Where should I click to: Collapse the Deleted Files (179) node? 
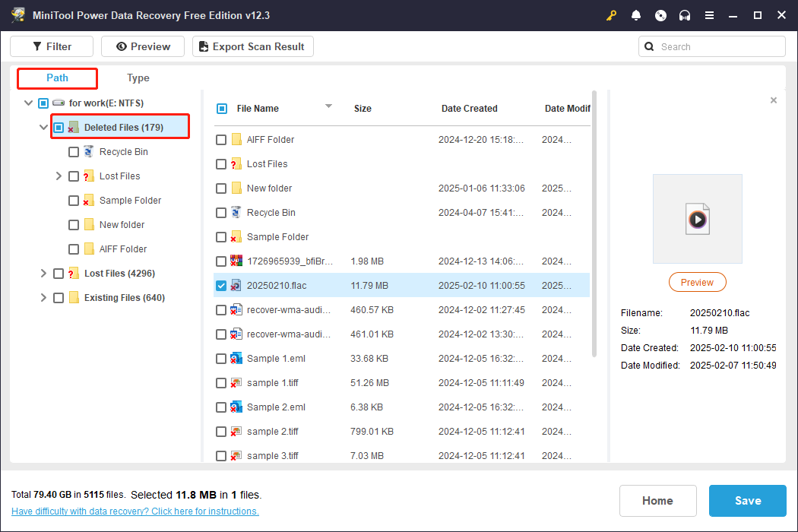click(44, 127)
